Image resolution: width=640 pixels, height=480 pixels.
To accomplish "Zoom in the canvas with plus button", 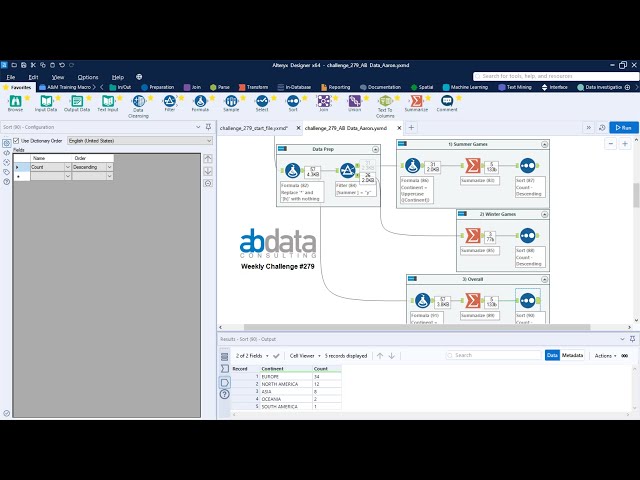I will pyautogui.click(x=625, y=144).
